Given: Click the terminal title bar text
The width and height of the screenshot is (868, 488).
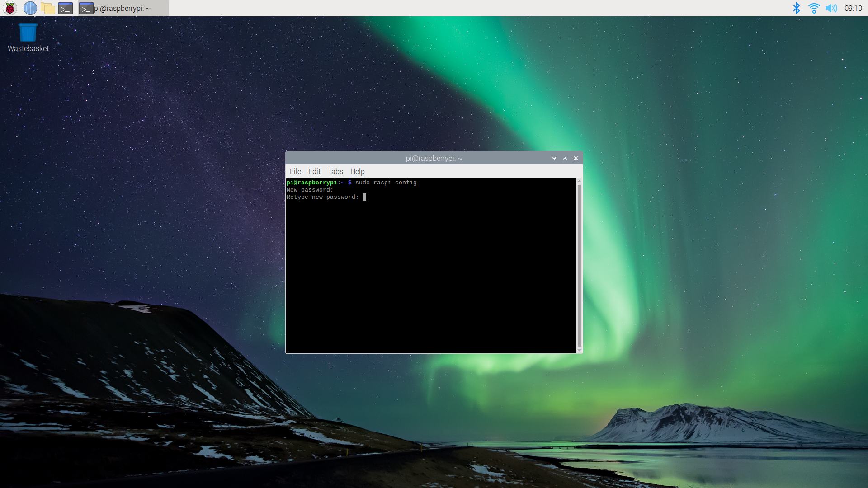Looking at the screenshot, I should pyautogui.click(x=434, y=158).
